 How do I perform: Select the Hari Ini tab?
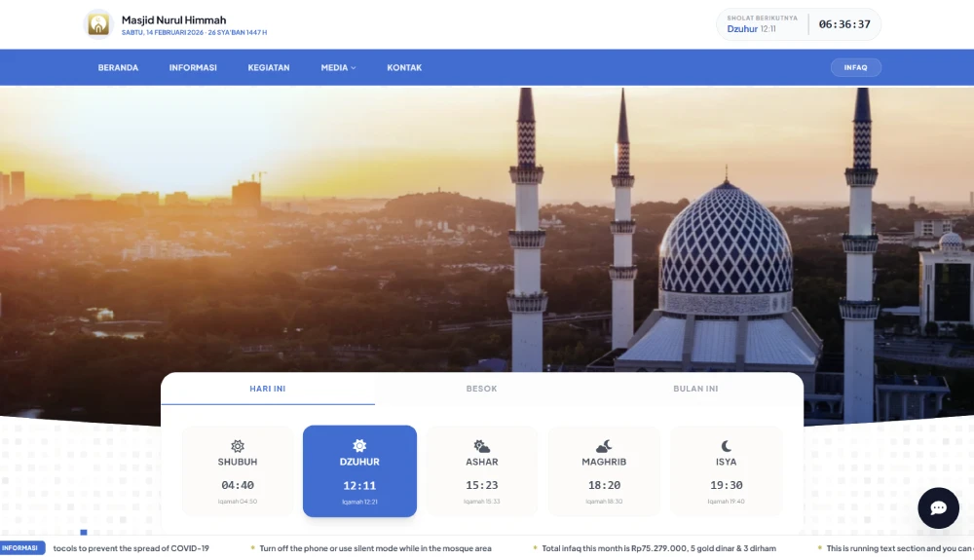268,389
